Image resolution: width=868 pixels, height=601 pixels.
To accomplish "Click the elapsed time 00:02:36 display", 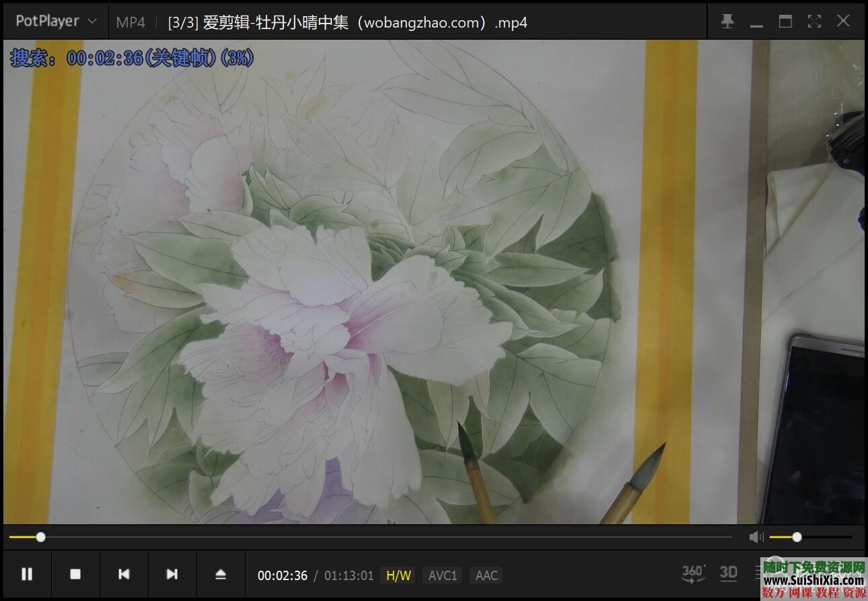I will [x=283, y=575].
